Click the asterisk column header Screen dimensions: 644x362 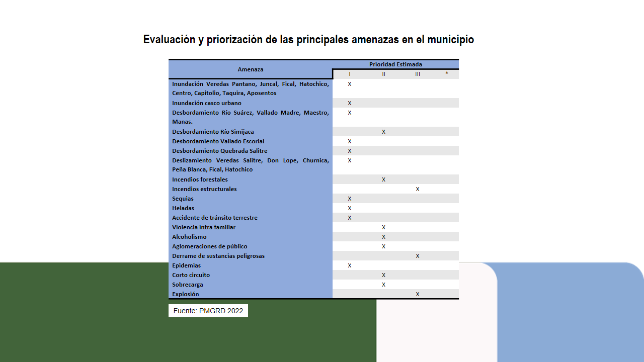click(447, 73)
